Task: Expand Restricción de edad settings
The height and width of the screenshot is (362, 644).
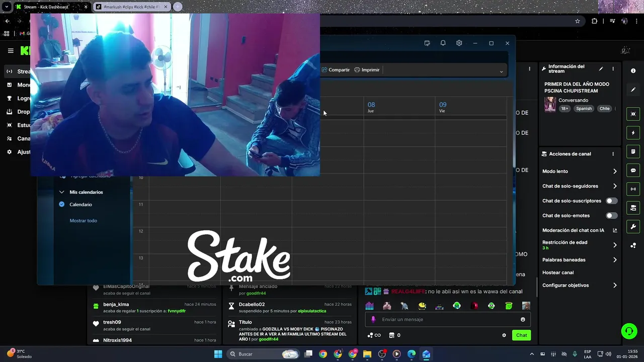Action: tap(615, 245)
